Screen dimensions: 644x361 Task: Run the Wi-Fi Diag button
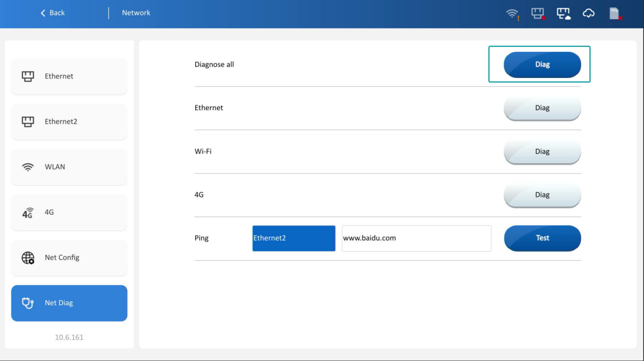pyautogui.click(x=542, y=152)
